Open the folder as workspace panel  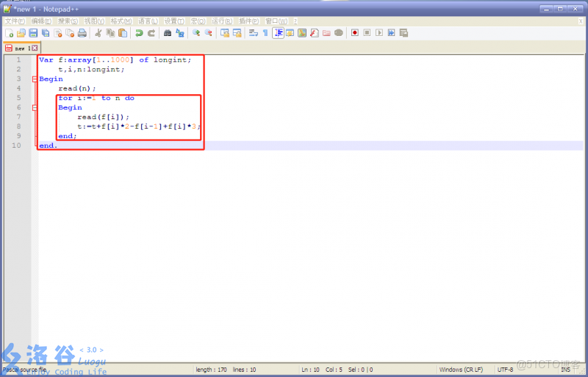tap(326, 33)
